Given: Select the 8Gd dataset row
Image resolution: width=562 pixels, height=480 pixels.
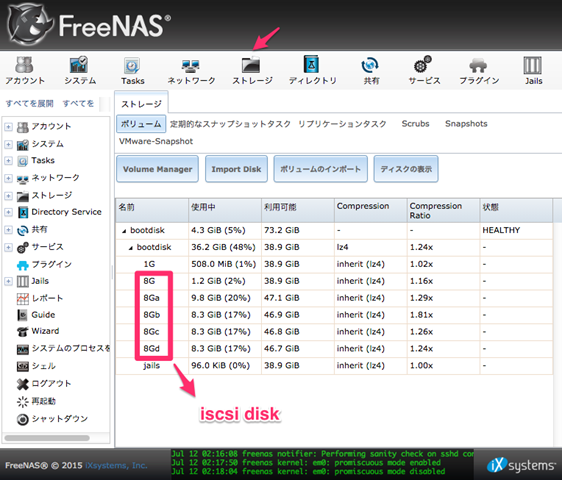Looking at the screenshot, I should pos(334,349).
